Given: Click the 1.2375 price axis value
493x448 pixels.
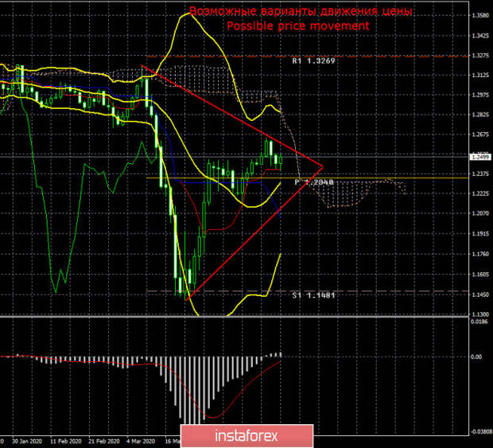Looking at the screenshot, I should click(x=480, y=173).
